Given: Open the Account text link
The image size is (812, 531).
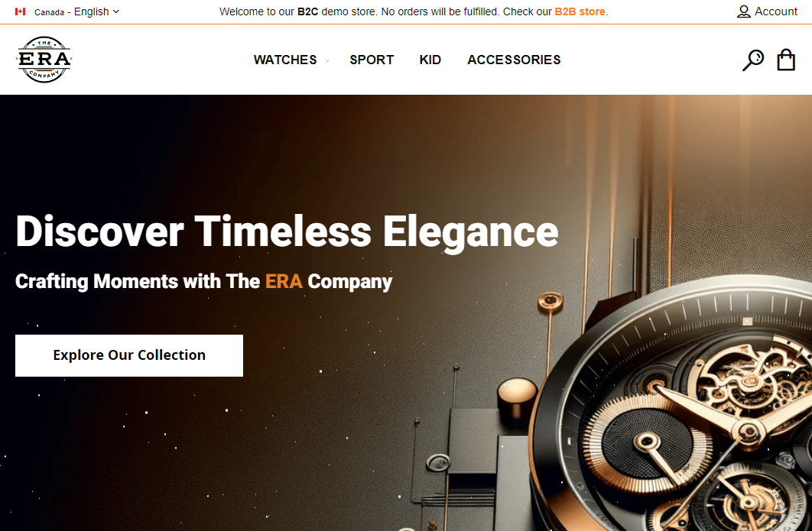Looking at the screenshot, I should 776,11.
